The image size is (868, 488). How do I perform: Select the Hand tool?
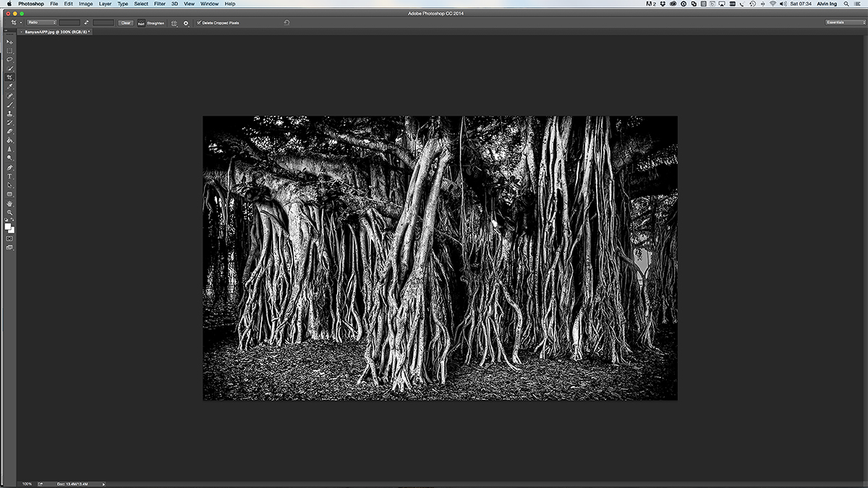coord(9,204)
